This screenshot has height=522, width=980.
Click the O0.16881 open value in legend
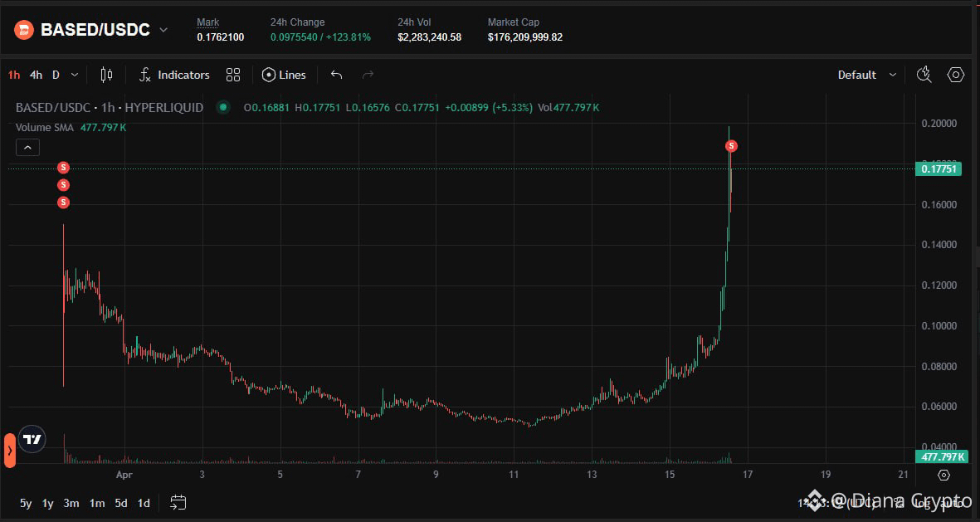[266, 108]
